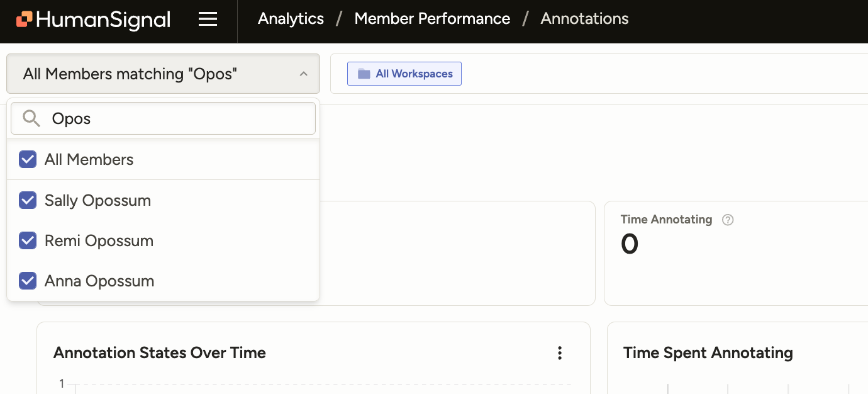Toggle Anna Opossum checkbox

coord(28,281)
